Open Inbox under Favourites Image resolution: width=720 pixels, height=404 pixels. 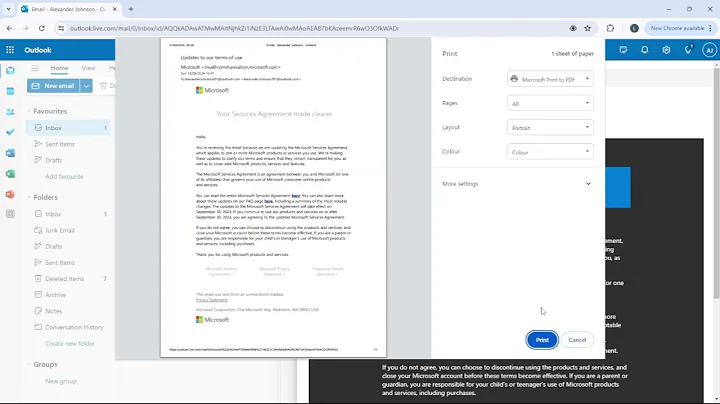[68, 128]
